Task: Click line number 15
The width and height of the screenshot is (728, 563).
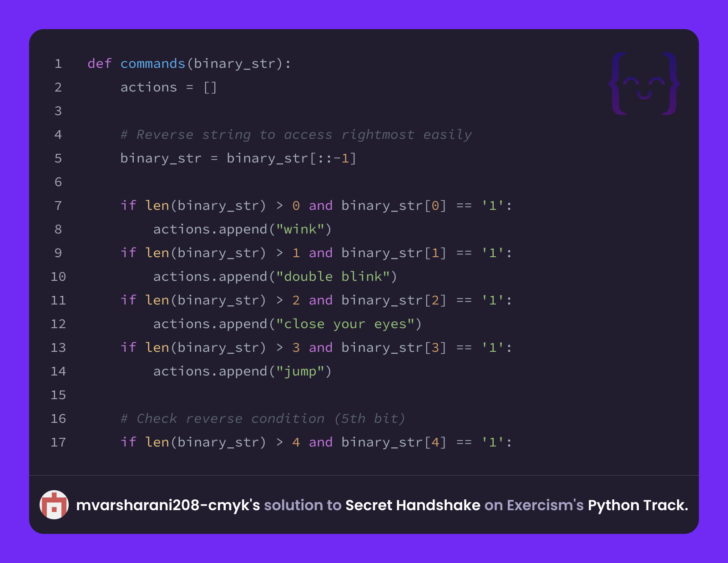Action: pos(58,395)
